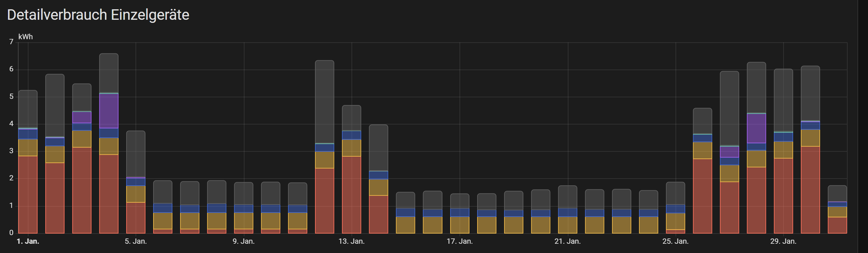
Task: Click the gray segment of the 12 Jan bar
Action: [325, 102]
